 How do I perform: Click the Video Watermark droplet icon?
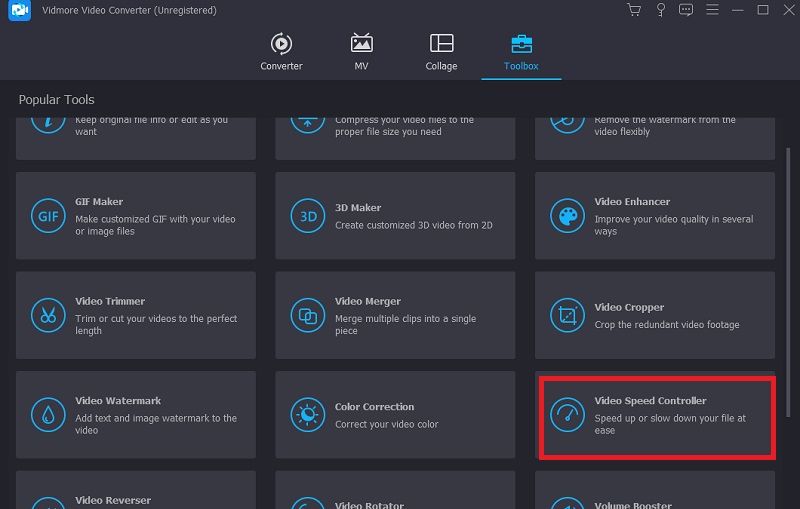[48, 415]
